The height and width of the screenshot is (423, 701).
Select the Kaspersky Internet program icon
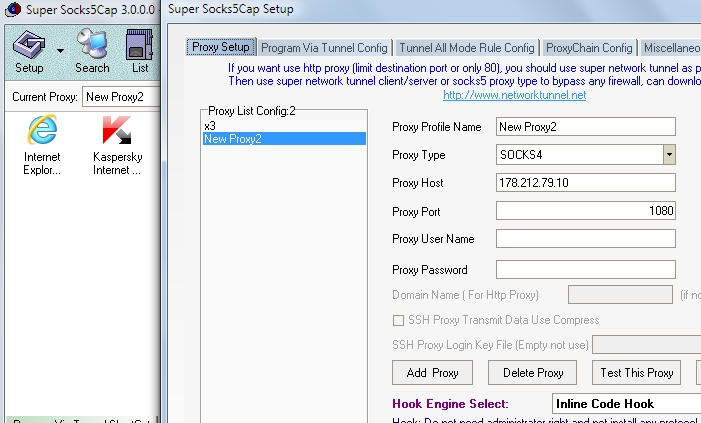click(x=117, y=145)
